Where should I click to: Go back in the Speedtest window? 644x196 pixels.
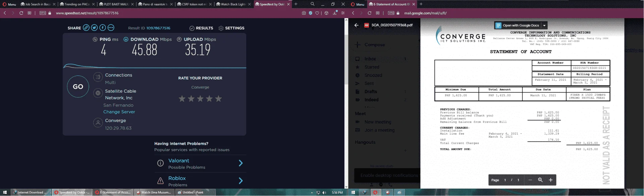click(x=5, y=13)
